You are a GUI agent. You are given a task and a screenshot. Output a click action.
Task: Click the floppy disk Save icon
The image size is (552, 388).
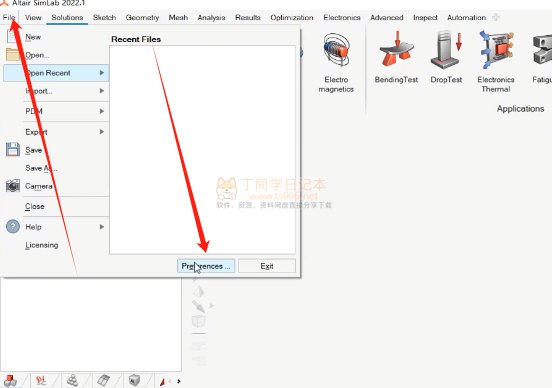13,149
